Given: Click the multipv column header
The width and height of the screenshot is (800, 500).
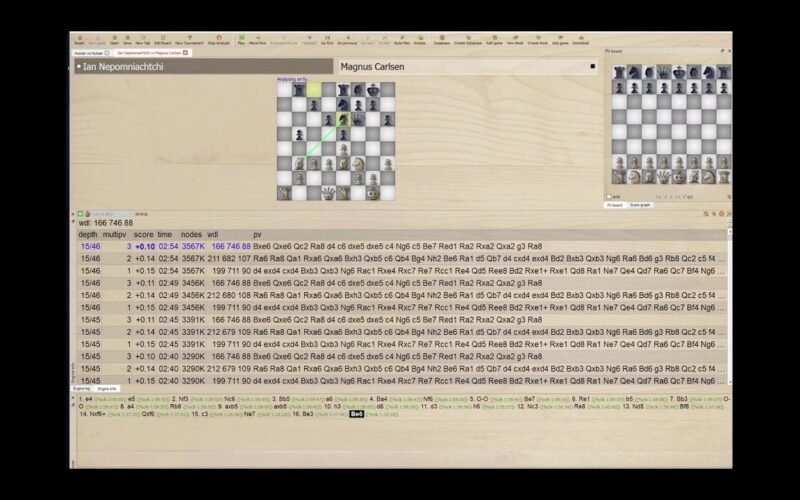Looking at the screenshot, I should click(x=115, y=235).
